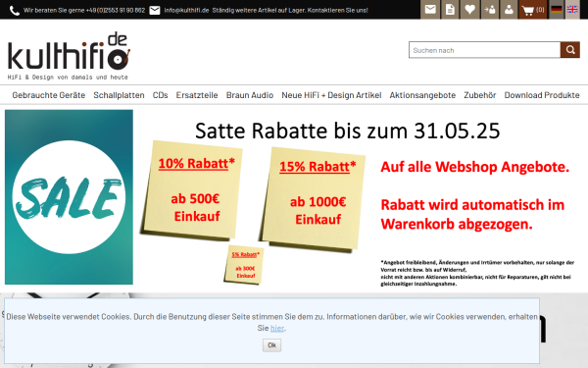Open CDs menu item
Image resolution: width=588 pixels, height=368 pixels.
(160, 95)
